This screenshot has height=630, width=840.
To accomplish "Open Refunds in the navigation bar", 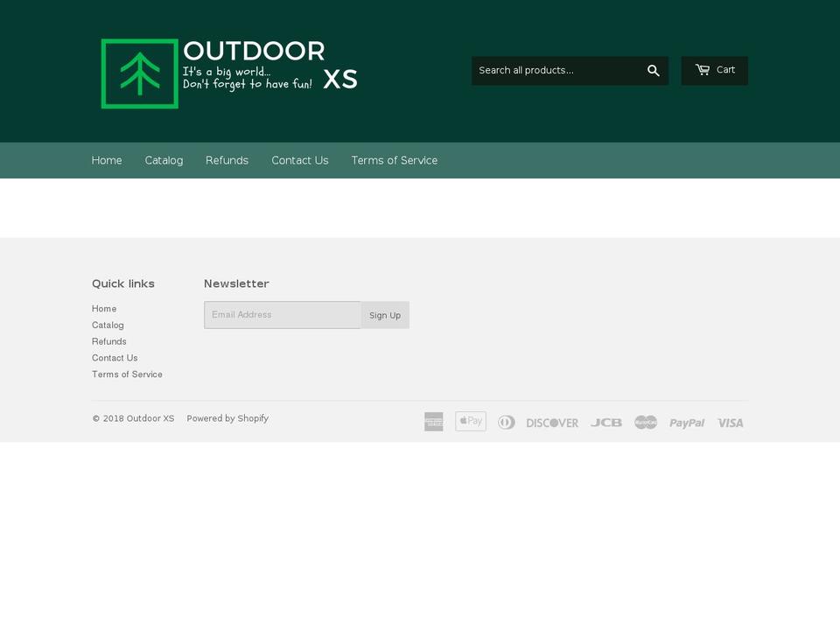I will 227,160.
